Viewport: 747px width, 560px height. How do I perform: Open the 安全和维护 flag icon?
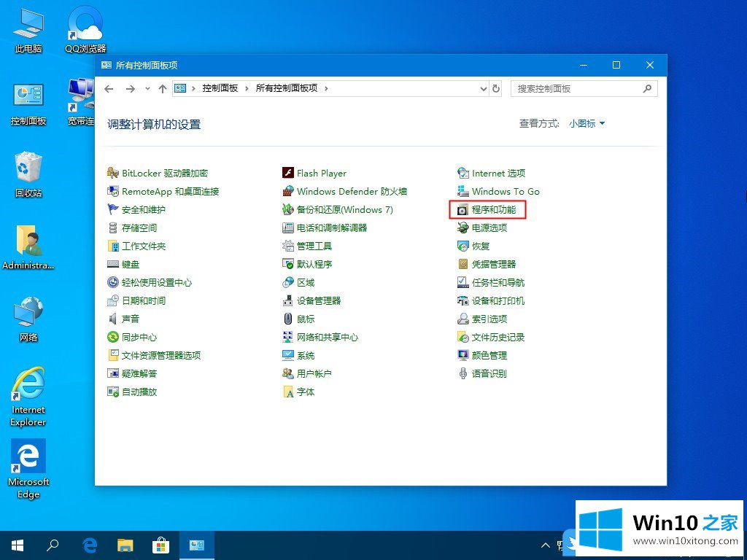tap(113, 209)
